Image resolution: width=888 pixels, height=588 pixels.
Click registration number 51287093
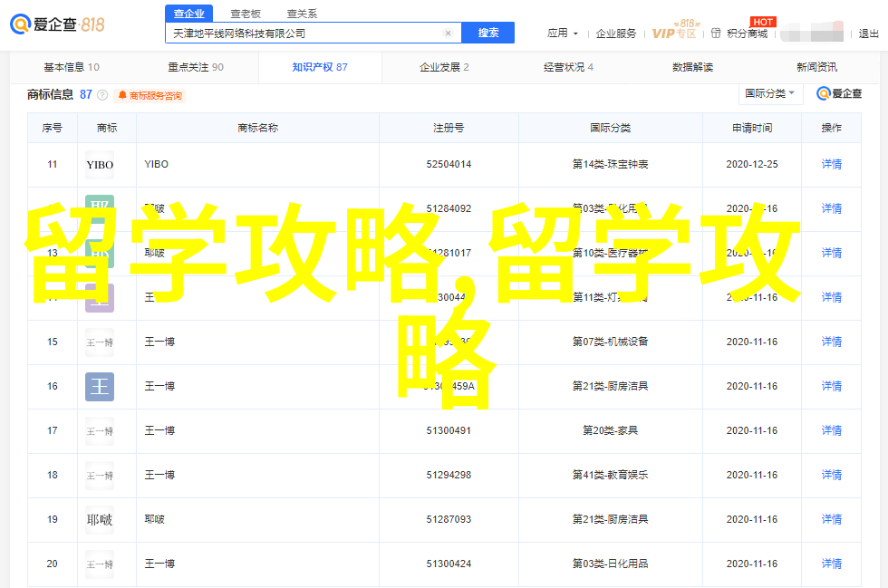449,519
